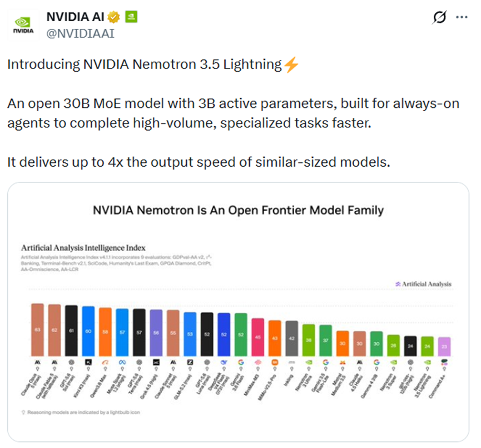This screenshot has height=448, width=481.
Task: Click the pink MiniMax-M3 bar showing 45
Action: tap(257, 337)
